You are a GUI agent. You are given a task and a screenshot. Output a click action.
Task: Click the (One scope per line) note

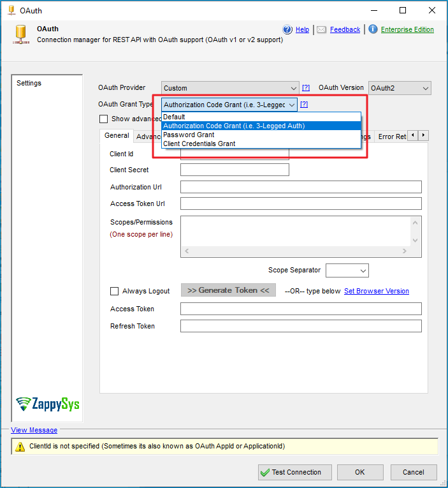141,234
